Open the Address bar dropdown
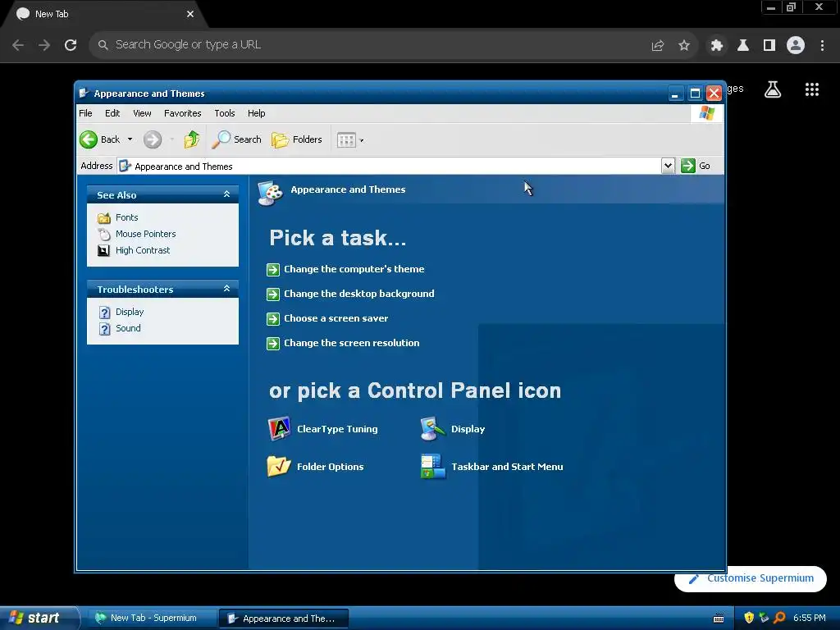The image size is (840, 630). (668, 166)
